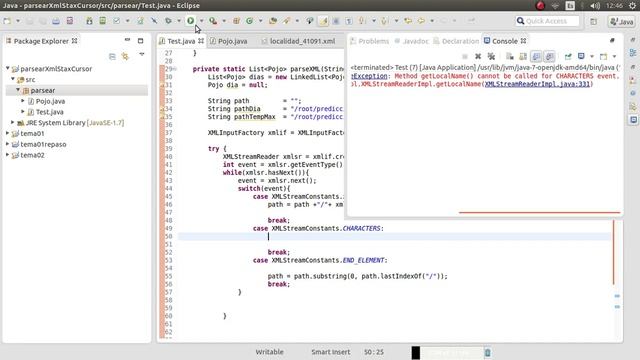Toggle Show Whitespace Characters in toolbar
Image resolution: width=640 pixels, height=360 pixels.
(x=349, y=21)
